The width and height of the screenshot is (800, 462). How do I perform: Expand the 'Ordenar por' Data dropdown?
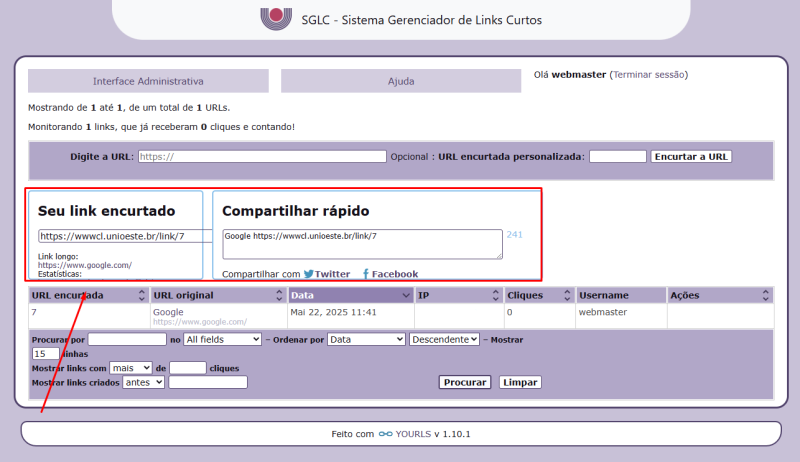point(366,340)
